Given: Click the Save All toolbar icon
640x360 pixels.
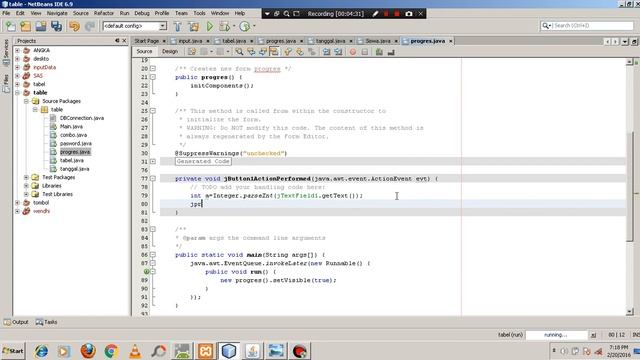Looking at the screenshot, I should pos(56,27).
